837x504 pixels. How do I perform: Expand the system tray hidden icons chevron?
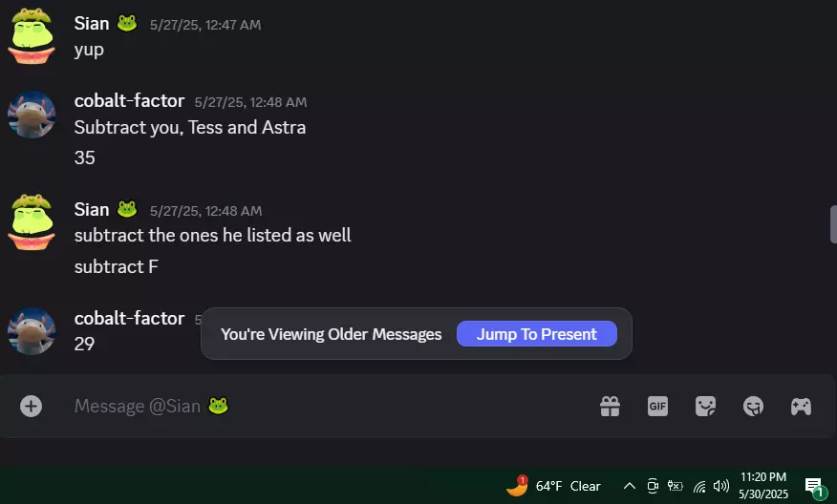[x=630, y=486]
